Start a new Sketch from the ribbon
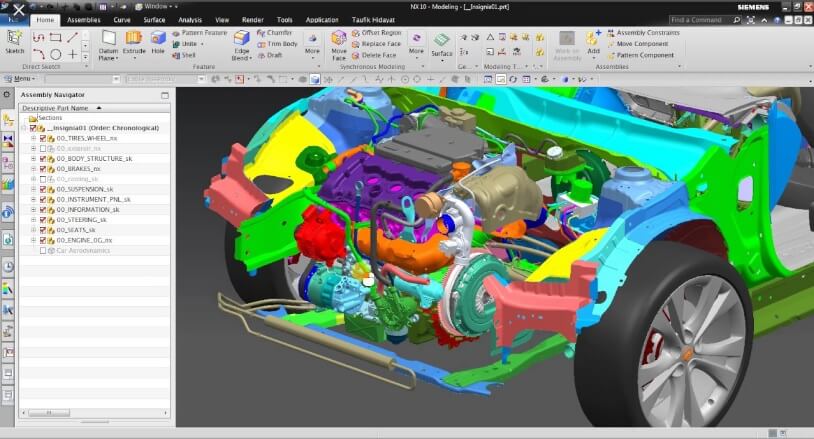 pyautogui.click(x=15, y=42)
